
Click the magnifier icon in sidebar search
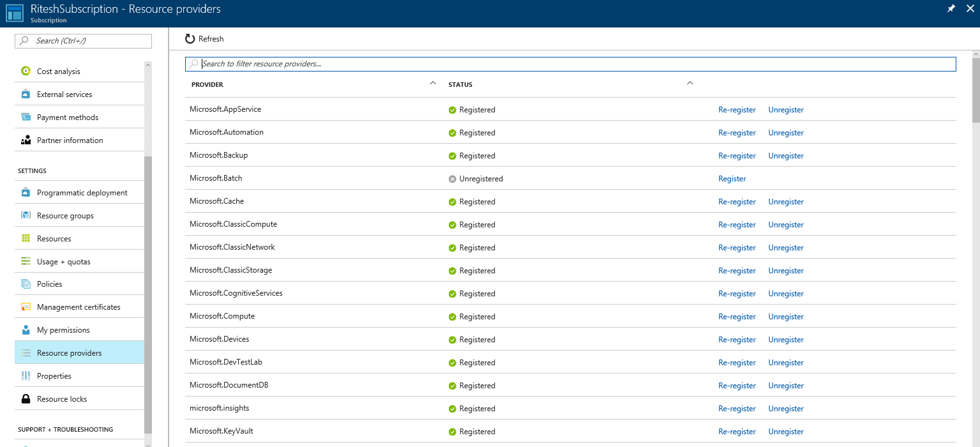coord(24,41)
